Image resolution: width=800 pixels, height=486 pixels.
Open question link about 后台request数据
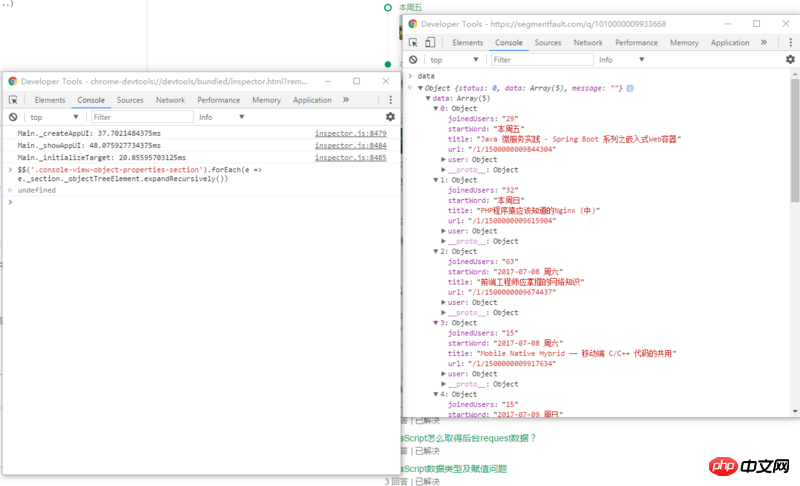(468, 438)
